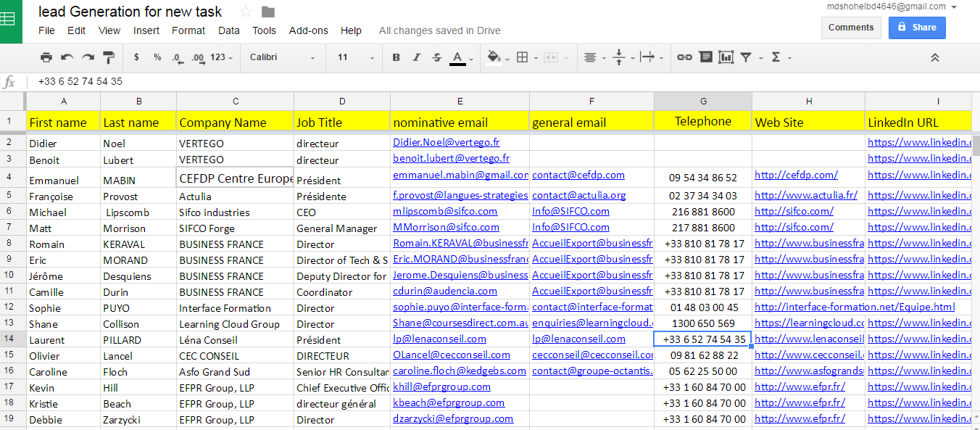
Task: Format as percent
Action: point(157,57)
